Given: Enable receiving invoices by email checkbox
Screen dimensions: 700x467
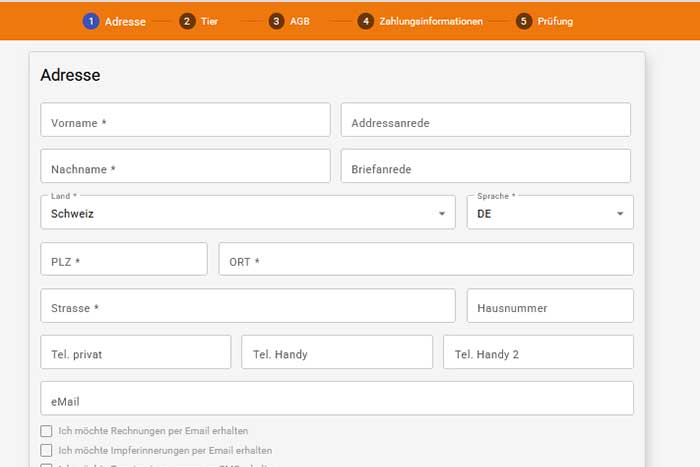Looking at the screenshot, I should [46, 431].
